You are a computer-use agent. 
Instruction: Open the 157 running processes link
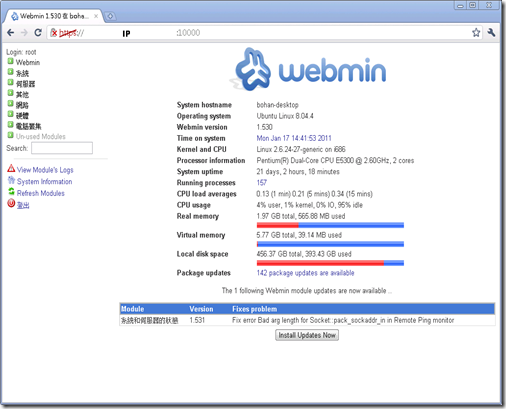262,183
